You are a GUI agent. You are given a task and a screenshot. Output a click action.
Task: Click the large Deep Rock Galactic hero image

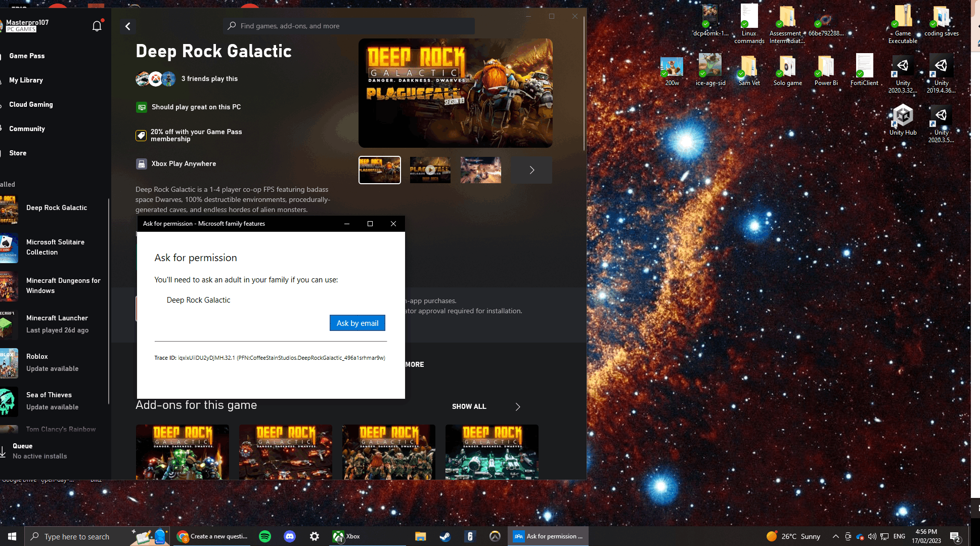456,93
